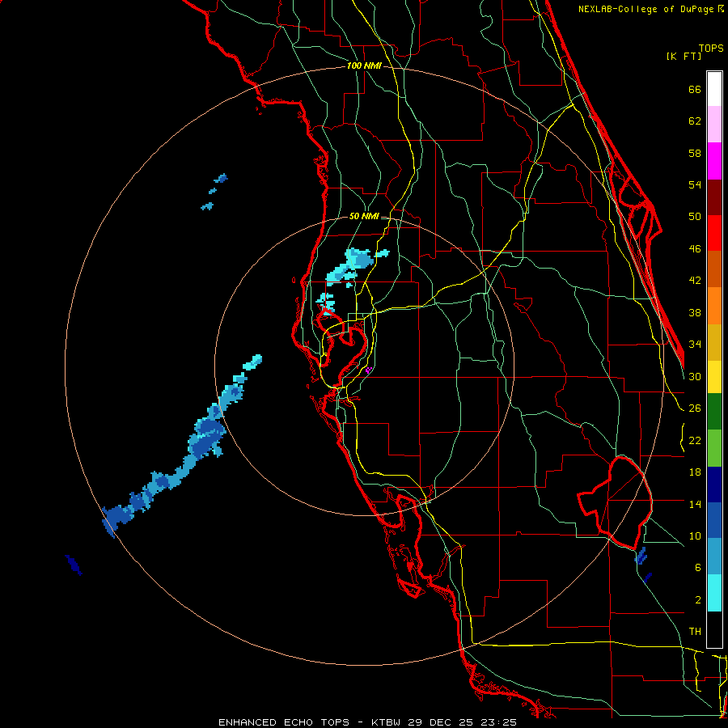Click the legend value 50
This screenshot has width=728, height=728.
(695, 217)
